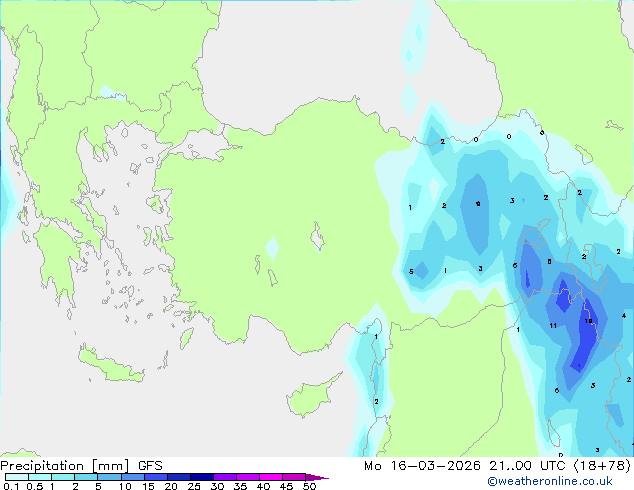
Task: Select the 0.5–1 mm legend color swatch
Action: (40, 477)
